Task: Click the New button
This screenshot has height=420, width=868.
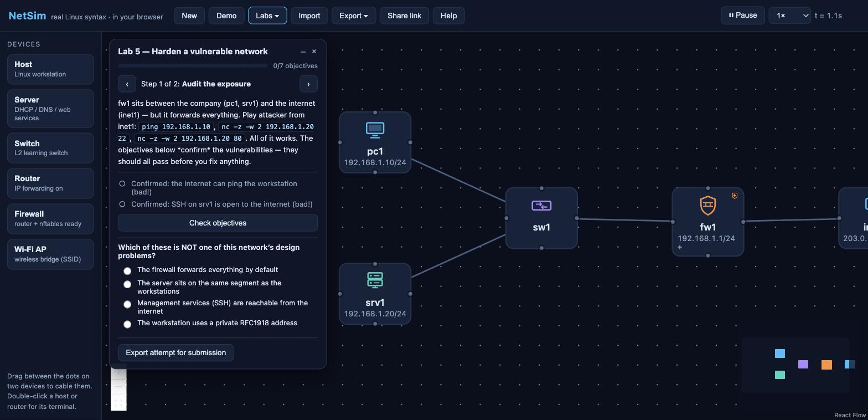Action: click(x=189, y=16)
